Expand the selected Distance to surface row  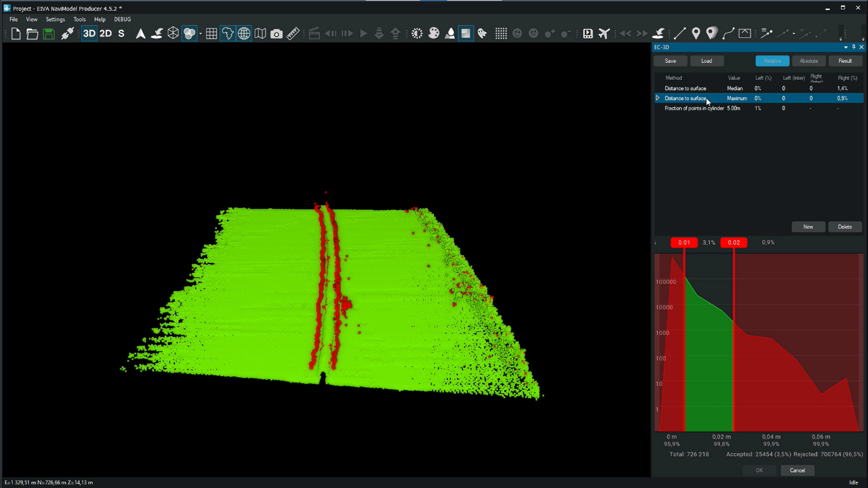(658, 98)
